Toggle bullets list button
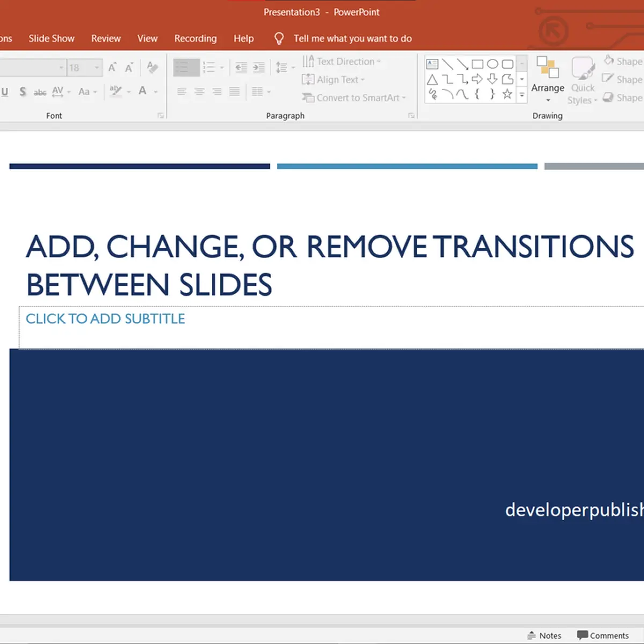Screen dimensions: 644x644 186,68
